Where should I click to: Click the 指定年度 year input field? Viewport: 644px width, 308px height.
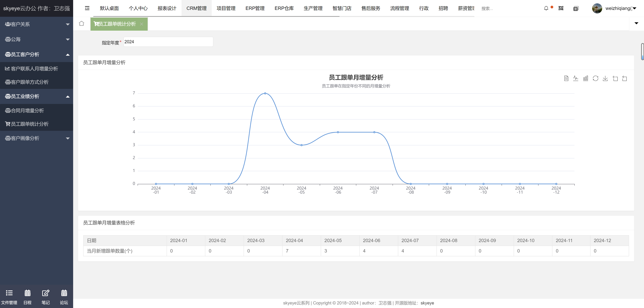pyautogui.click(x=168, y=42)
